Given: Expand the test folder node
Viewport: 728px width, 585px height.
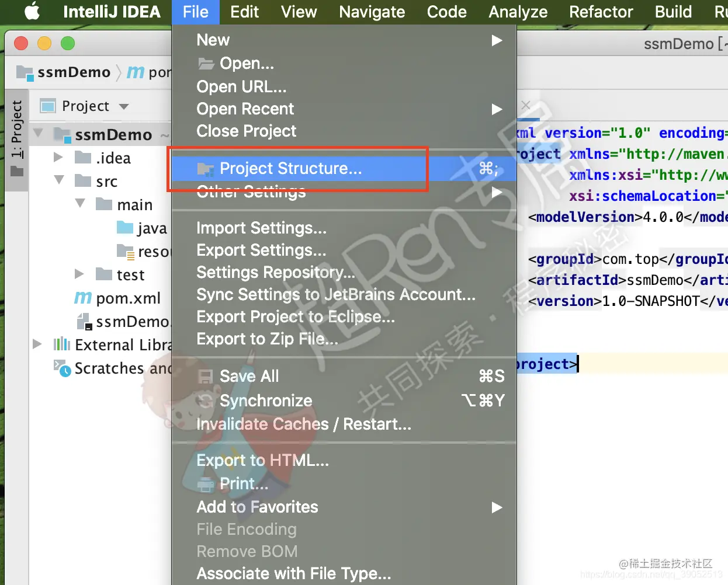Looking at the screenshot, I should tap(79, 274).
